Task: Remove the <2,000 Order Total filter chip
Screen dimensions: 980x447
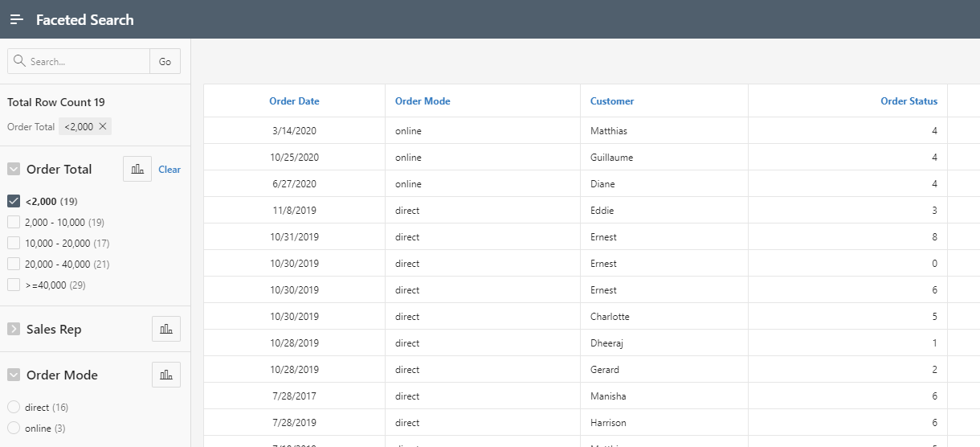Action: click(x=102, y=126)
